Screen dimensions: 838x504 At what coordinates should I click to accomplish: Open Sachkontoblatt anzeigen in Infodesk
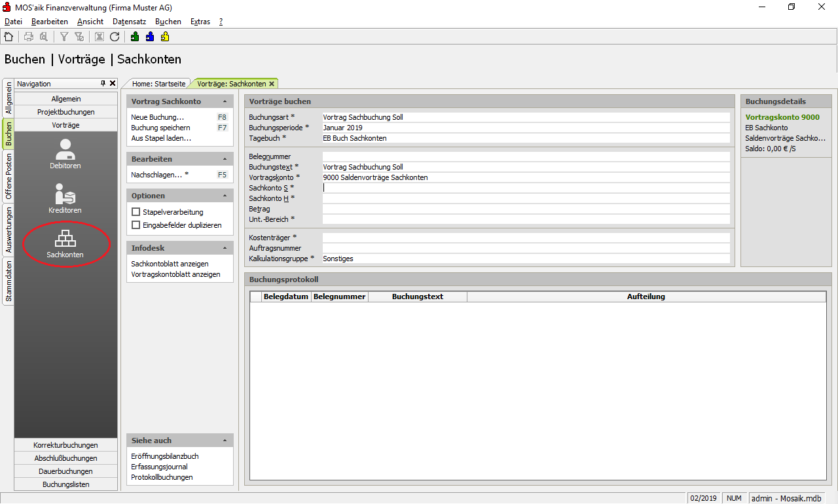click(x=170, y=264)
